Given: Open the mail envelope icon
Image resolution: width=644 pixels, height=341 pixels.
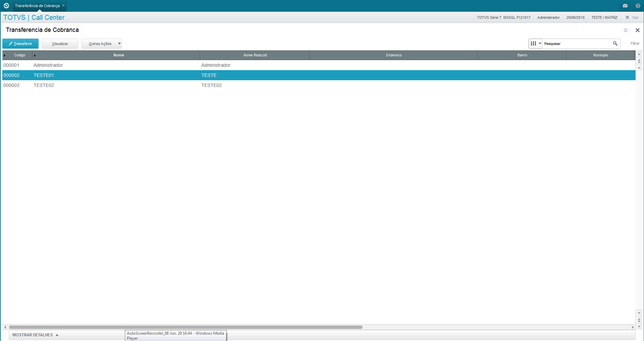Looking at the screenshot, I should point(625,6).
